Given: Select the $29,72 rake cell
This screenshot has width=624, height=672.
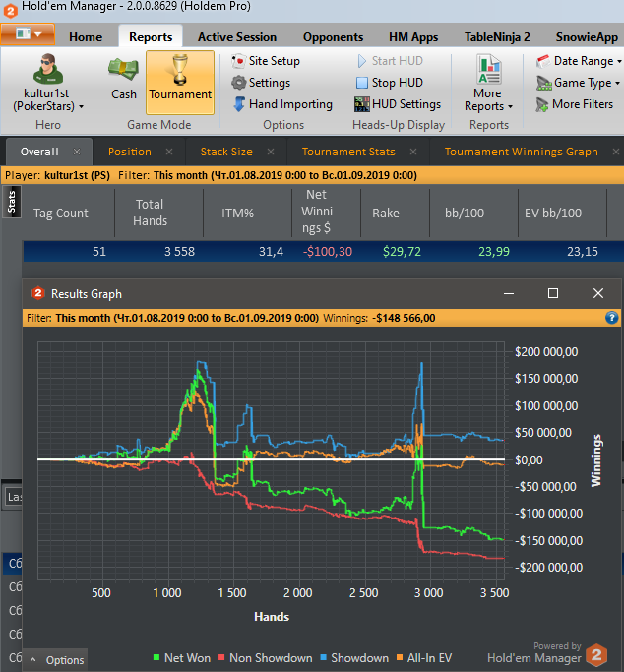Looking at the screenshot, I should [x=402, y=252].
